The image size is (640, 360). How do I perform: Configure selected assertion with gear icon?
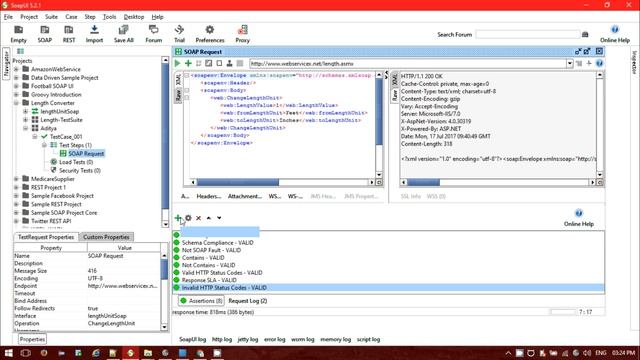click(188, 218)
